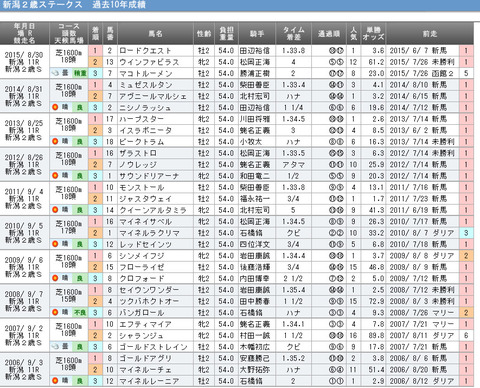The height and width of the screenshot is (388, 480).
Task: Click the 性齢 column header
Action: pyautogui.click(x=204, y=34)
